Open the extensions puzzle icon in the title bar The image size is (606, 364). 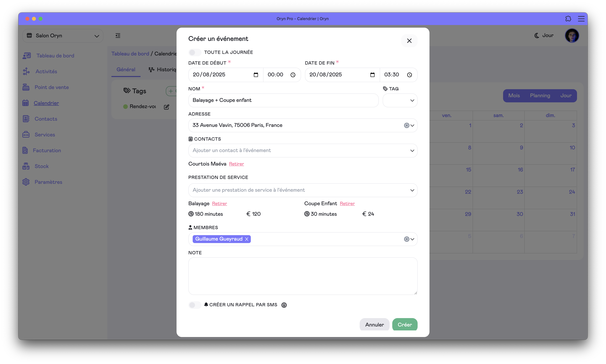(568, 19)
